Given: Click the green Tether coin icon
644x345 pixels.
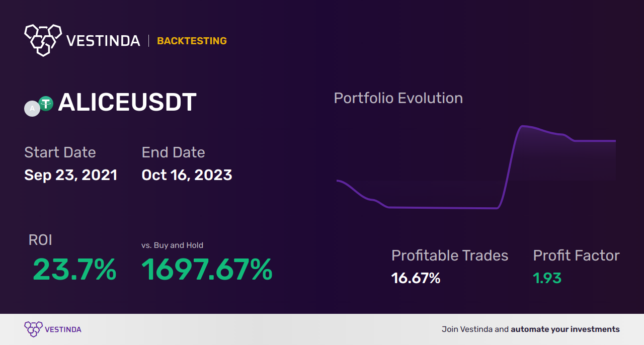Looking at the screenshot, I should click(46, 104).
